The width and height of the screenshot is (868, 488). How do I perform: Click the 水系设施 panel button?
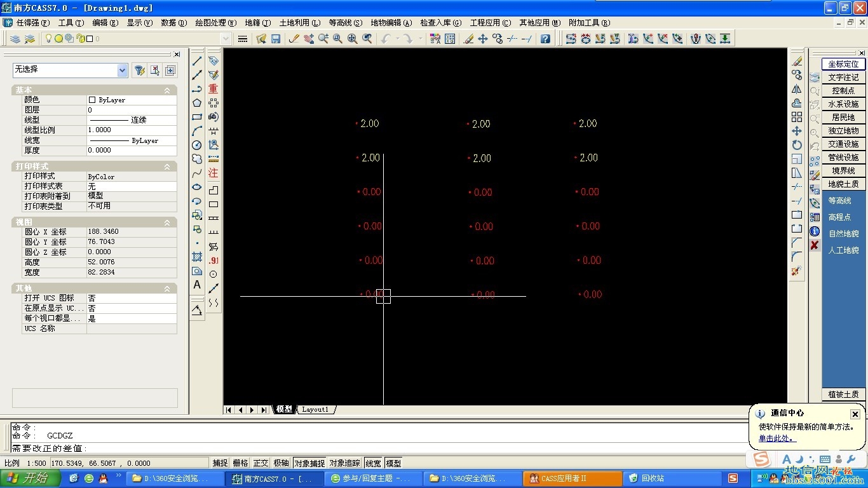pos(843,104)
